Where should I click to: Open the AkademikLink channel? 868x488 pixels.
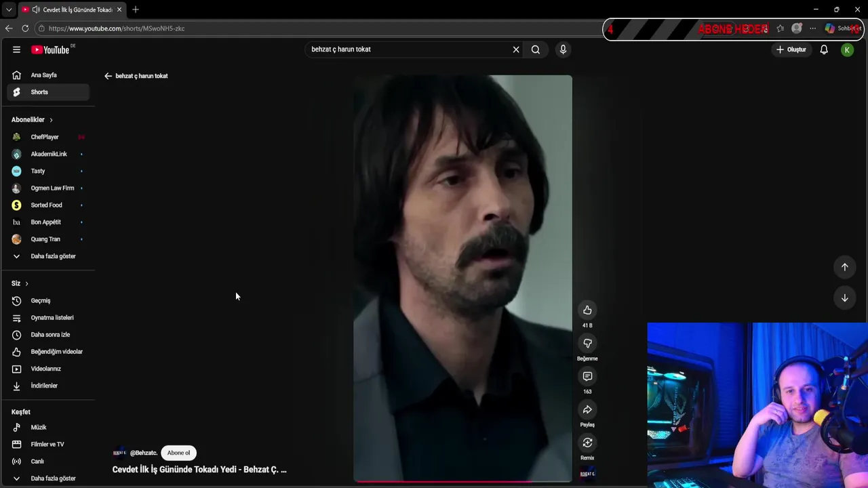47,154
